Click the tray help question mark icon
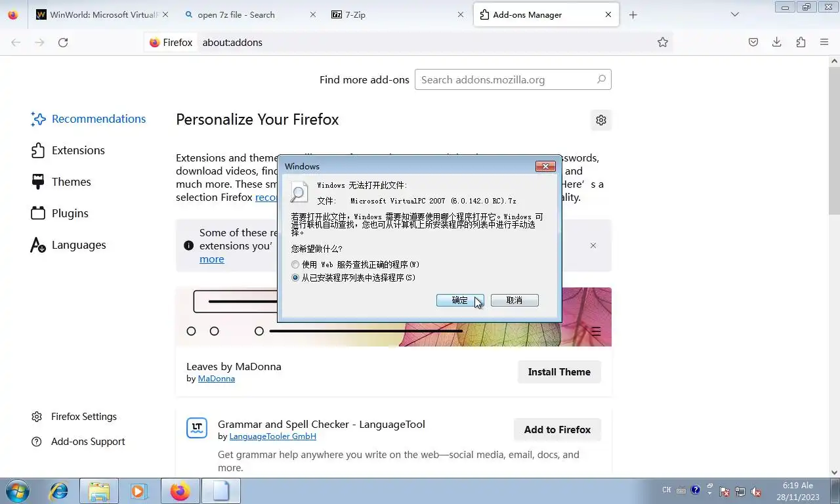 [696, 490]
